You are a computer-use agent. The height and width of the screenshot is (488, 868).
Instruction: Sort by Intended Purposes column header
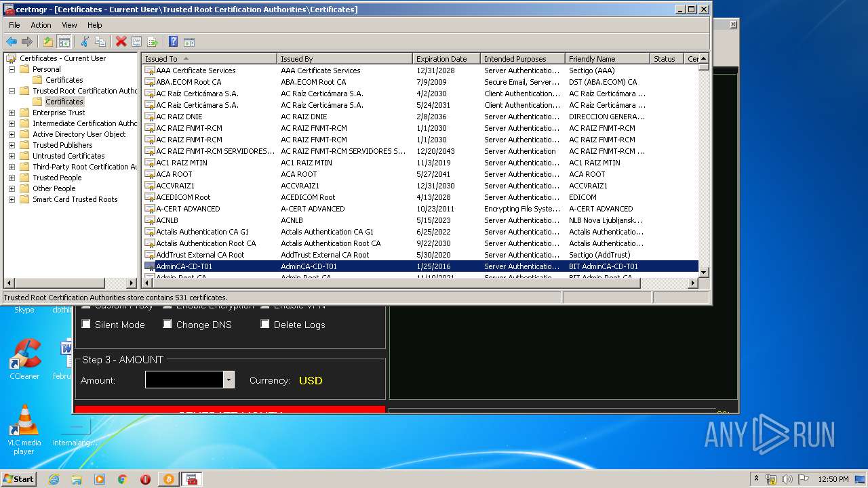523,59
